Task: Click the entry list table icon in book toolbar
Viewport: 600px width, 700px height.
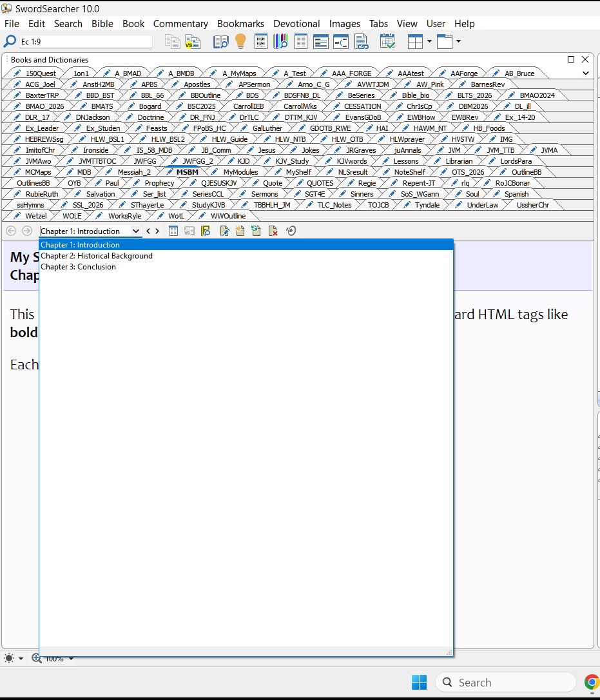Action: [x=173, y=231]
